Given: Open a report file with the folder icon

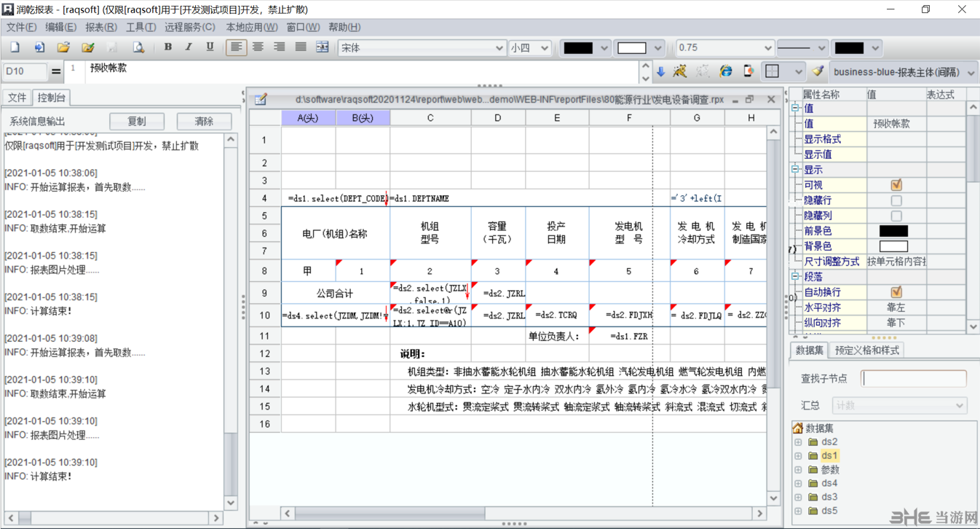Looking at the screenshot, I should point(63,47).
